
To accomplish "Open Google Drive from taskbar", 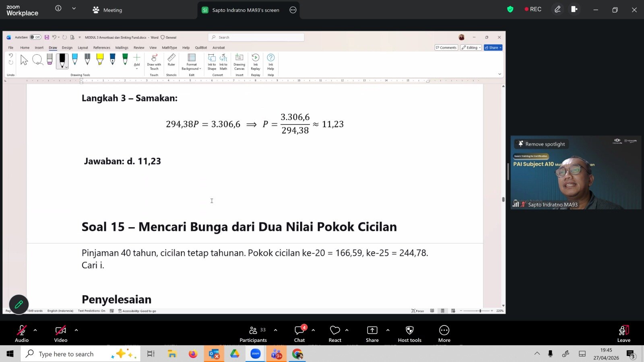I will (x=235, y=354).
